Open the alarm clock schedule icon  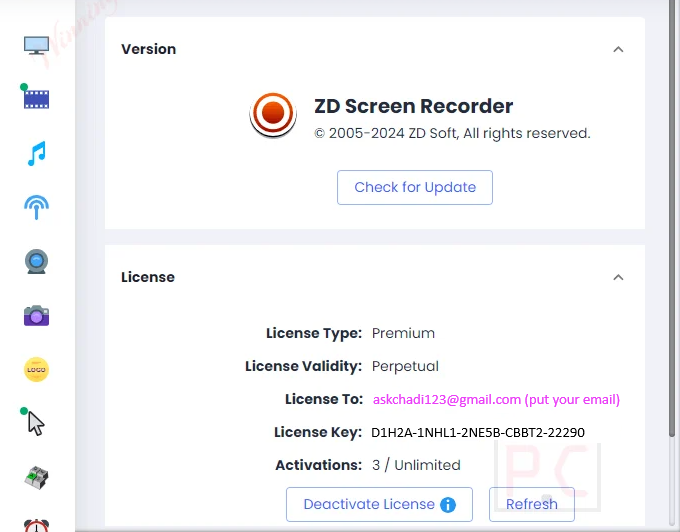(x=36, y=525)
